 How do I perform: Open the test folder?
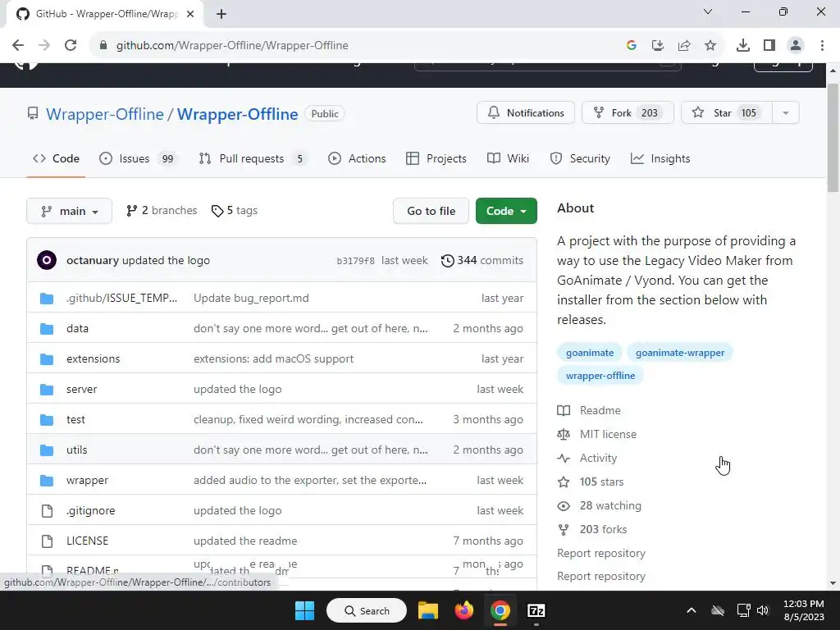(75, 419)
